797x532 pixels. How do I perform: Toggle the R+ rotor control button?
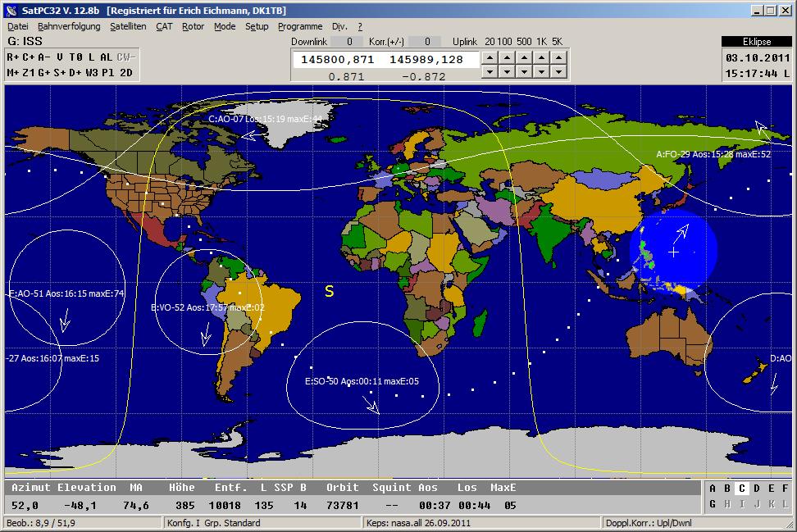pyautogui.click(x=13, y=57)
